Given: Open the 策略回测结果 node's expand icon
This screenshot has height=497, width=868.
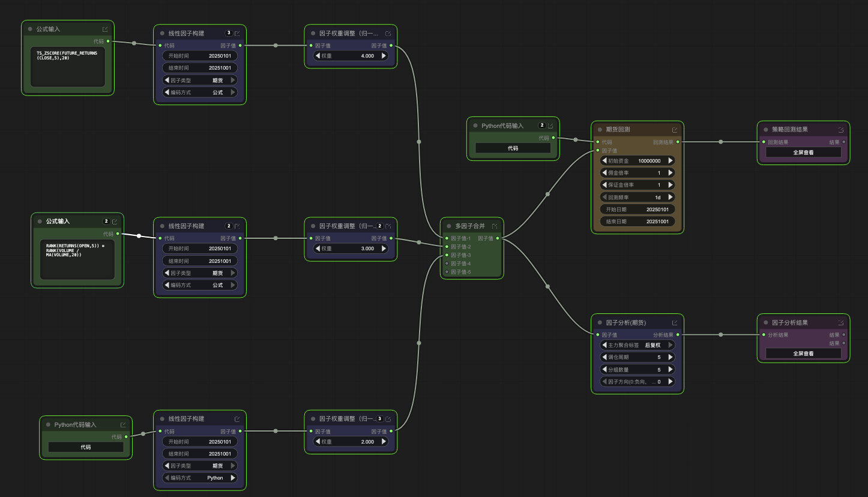Looking at the screenshot, I should [841, 130].
